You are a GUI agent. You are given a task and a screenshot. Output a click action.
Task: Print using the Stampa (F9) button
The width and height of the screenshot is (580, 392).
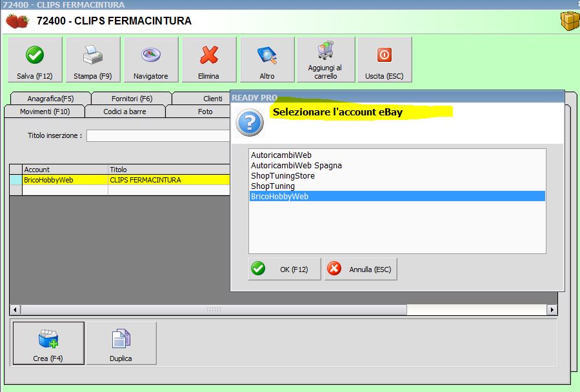(x=93, y=59)
